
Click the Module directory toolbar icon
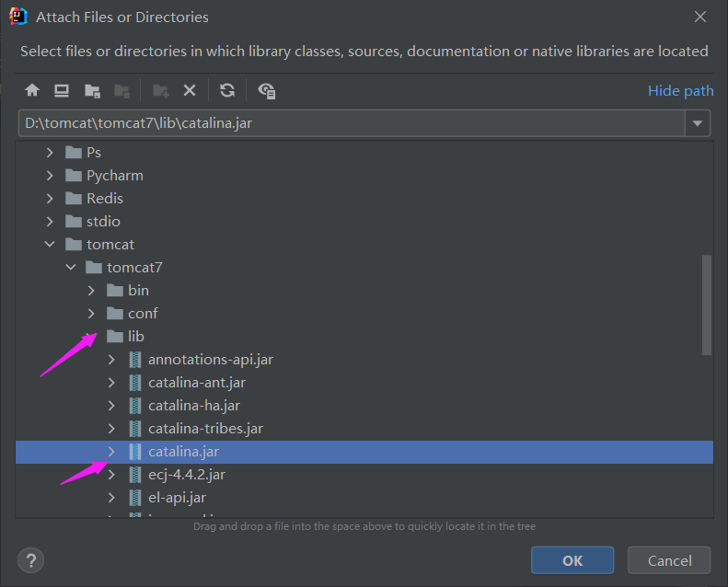(121, 90)
